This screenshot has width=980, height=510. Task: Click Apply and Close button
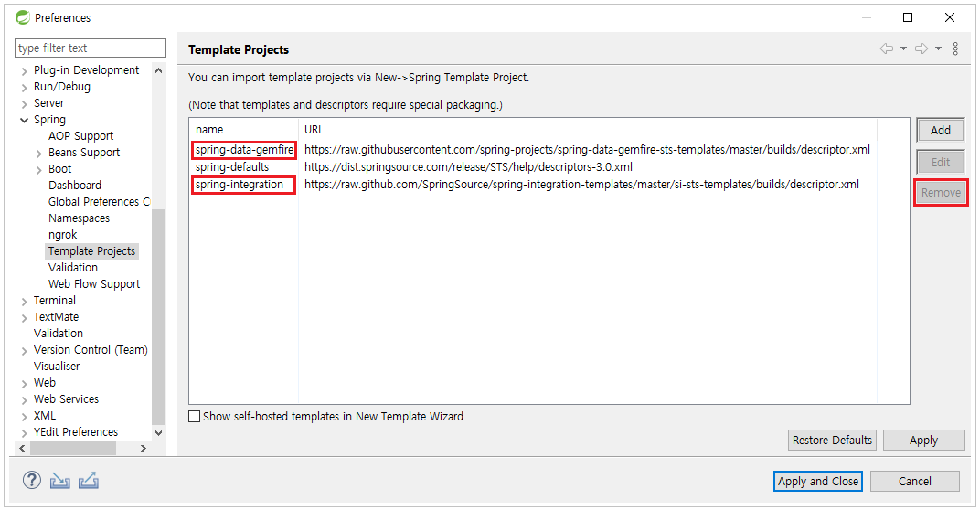pos(817,482)
